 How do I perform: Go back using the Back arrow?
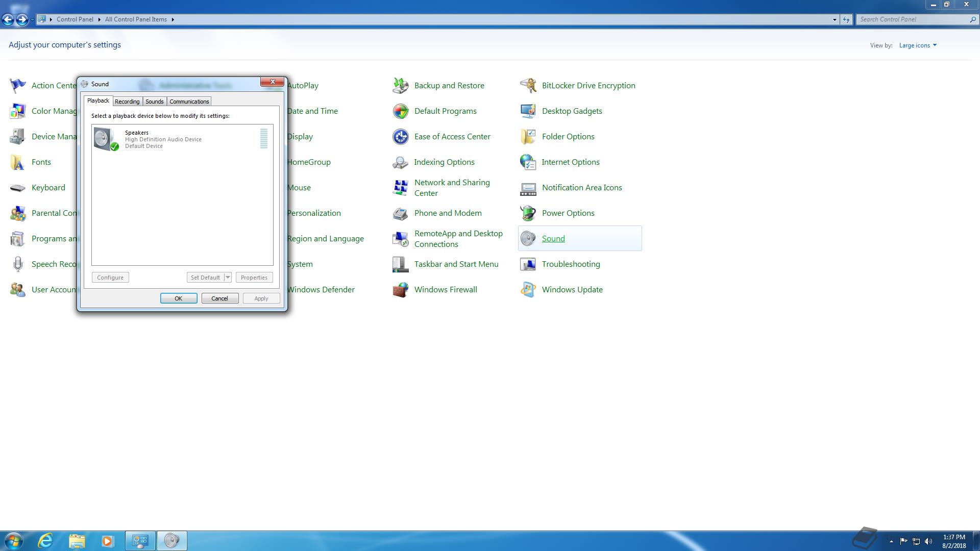point(8,19)
